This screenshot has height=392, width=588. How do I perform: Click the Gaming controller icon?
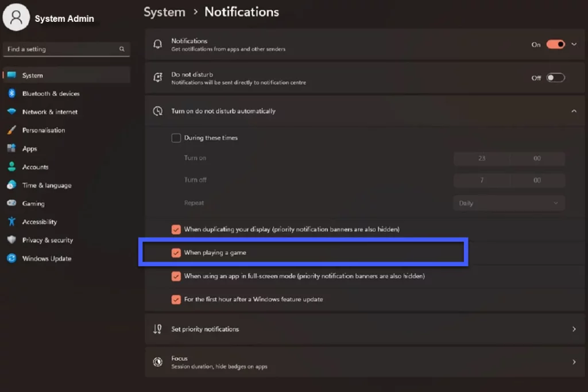click(11, 203)
